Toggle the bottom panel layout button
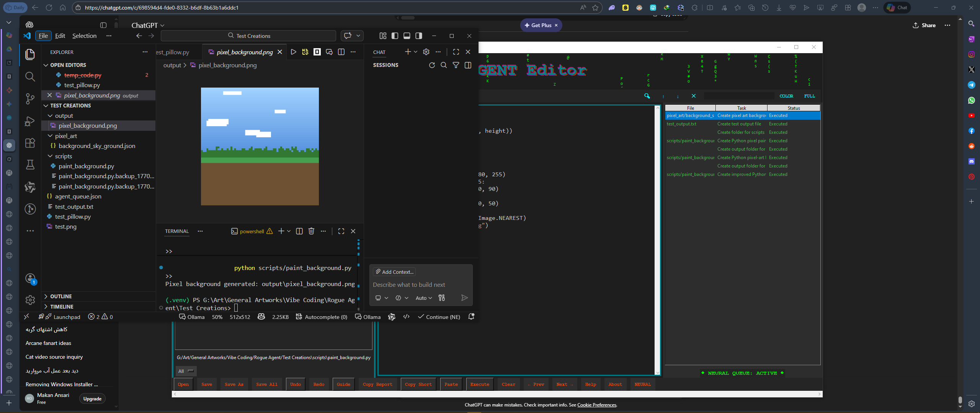The height and width of the screenshot is (413, 980). pyautogui.click(x=407, y=36)
